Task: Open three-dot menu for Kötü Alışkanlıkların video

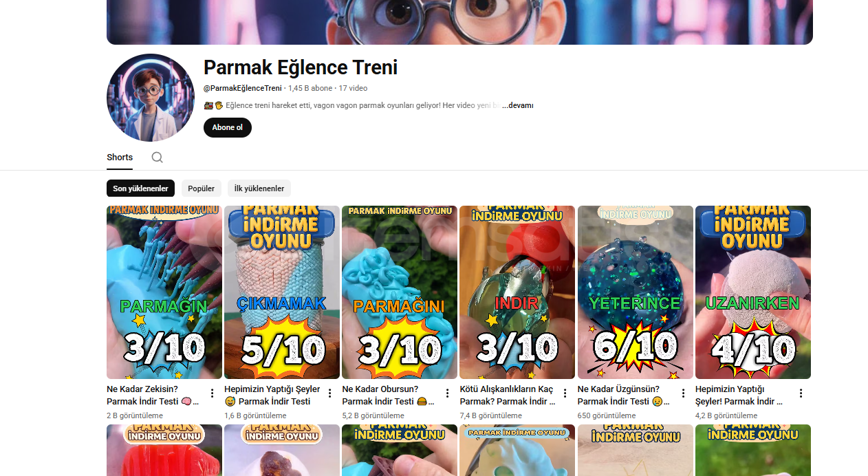Action: (565, 393)
